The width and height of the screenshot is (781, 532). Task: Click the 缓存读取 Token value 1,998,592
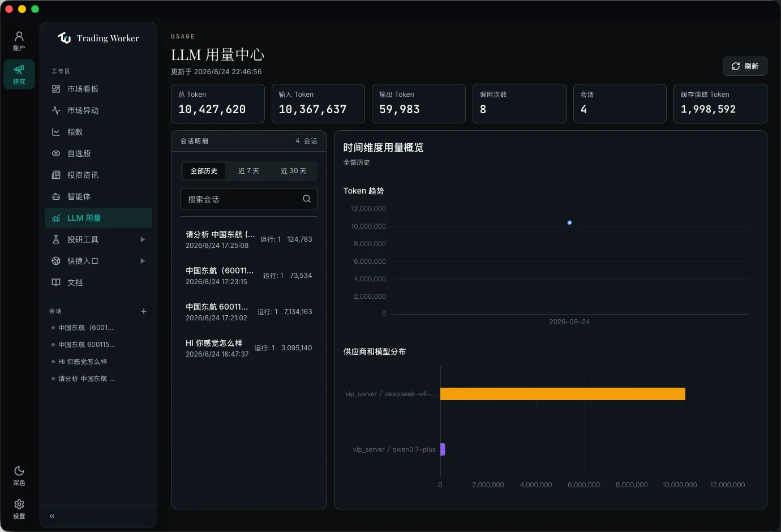click(709, 109)
